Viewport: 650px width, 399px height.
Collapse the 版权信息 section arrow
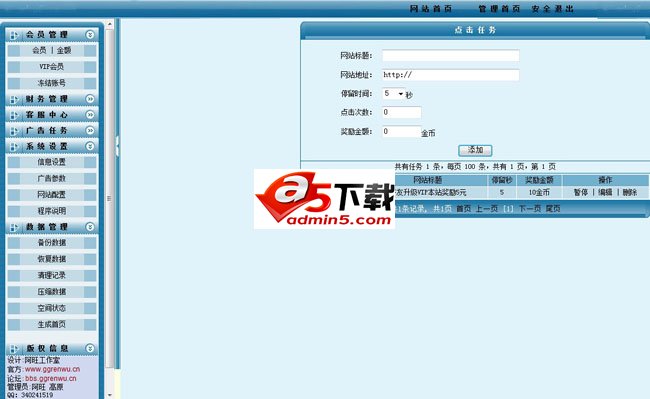click(90, 348)
